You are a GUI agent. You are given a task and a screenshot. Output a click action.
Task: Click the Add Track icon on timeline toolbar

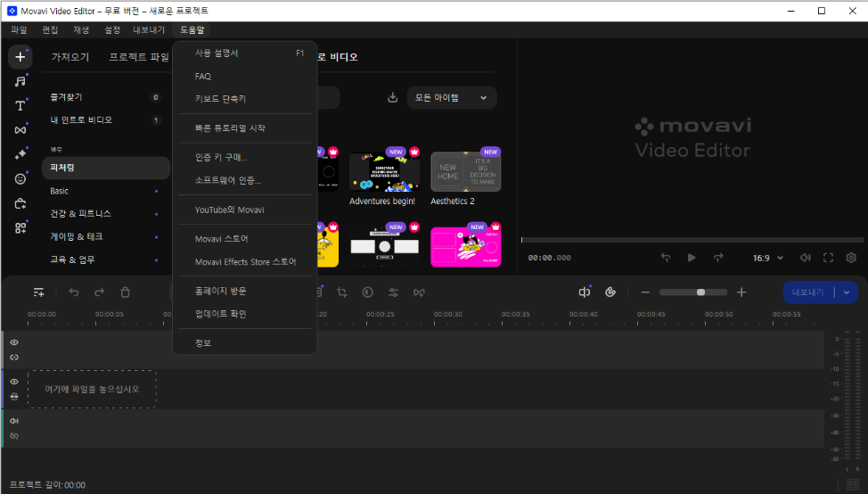pyautogui.click(x=38, y=292)
